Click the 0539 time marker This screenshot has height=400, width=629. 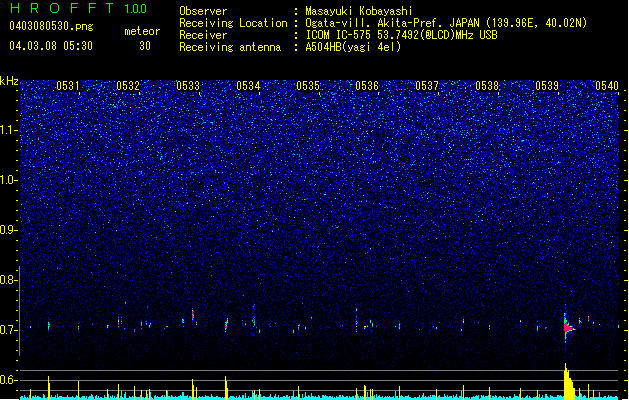coord(547,85)
